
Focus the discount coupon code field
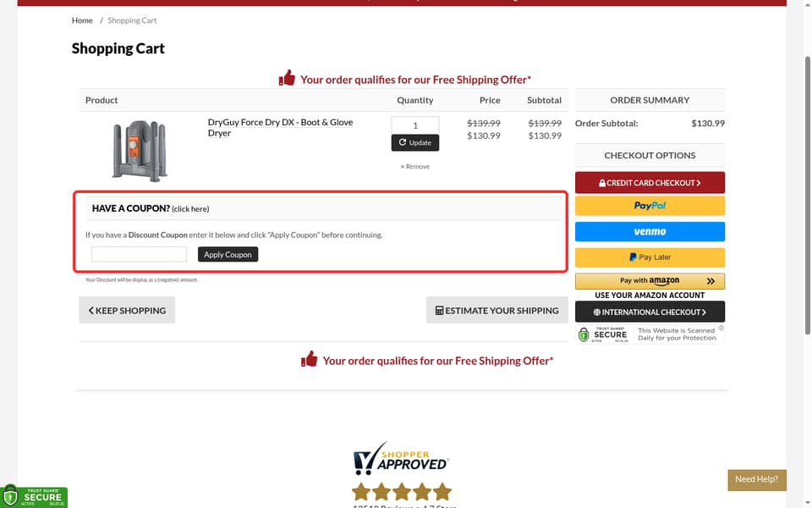coord(139,255)
